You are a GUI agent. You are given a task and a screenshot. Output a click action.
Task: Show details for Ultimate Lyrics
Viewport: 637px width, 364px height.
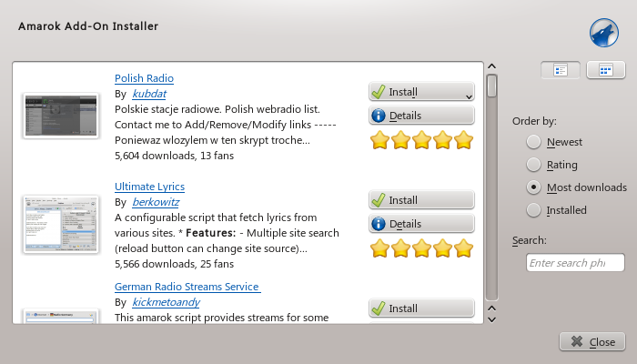[421, 224]
